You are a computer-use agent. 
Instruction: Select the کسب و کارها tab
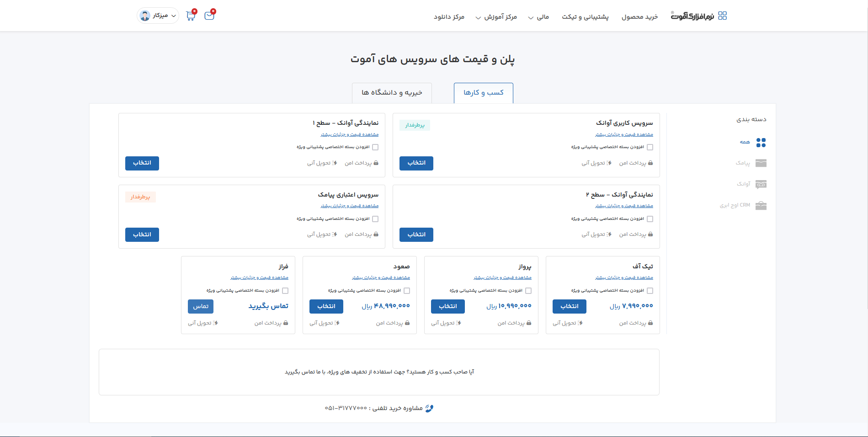[x=483, y=93]
